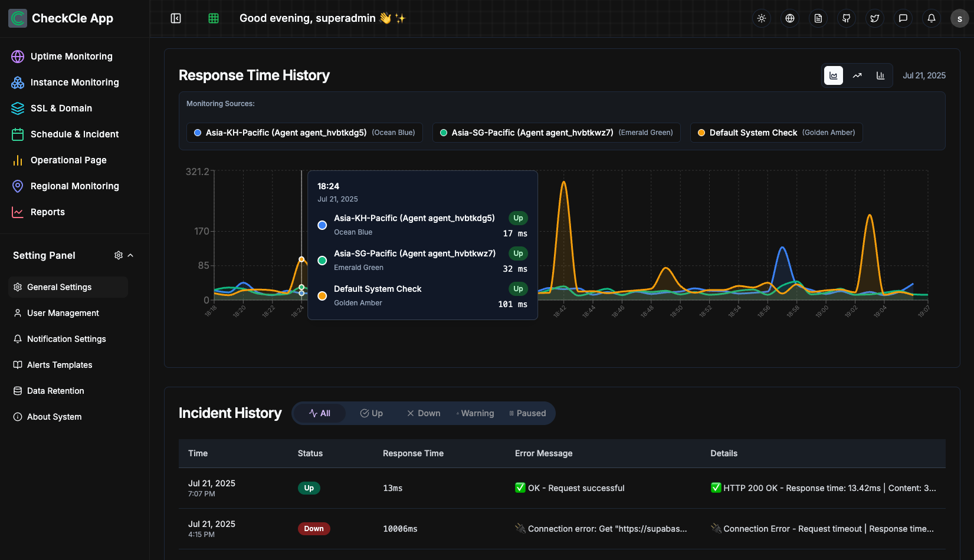Screen dimensions: 974x560
Task: Collapse the Setting Panel section
Action: point(130,255)
